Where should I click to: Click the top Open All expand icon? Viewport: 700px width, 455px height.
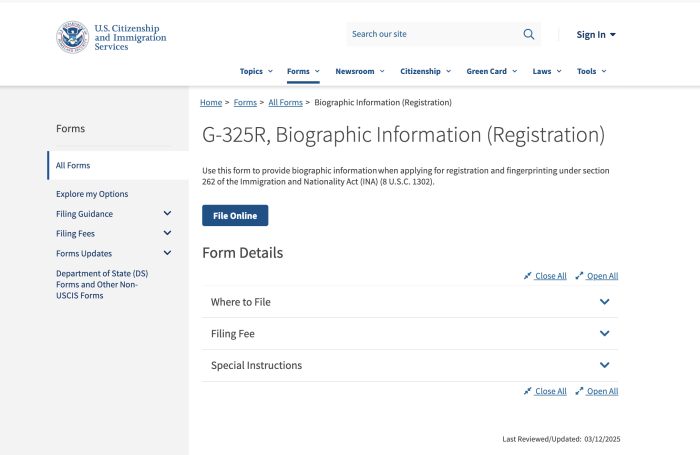coord(579,276)
